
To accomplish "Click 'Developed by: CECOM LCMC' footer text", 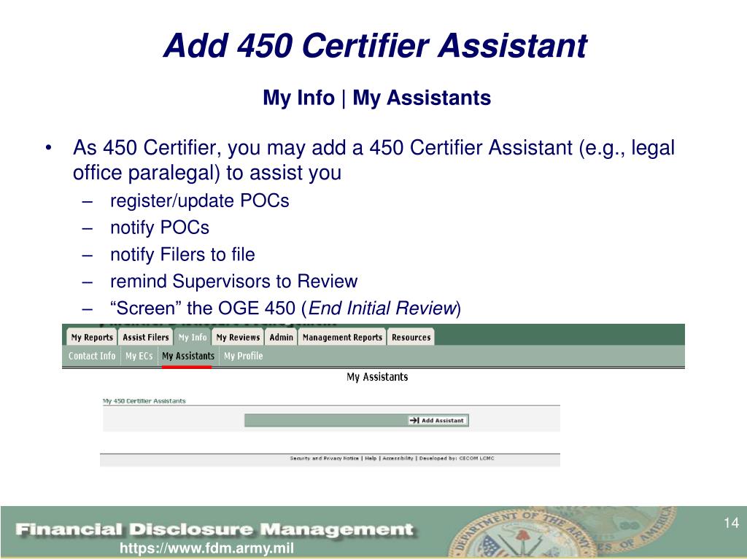I will tap(457, 459).
